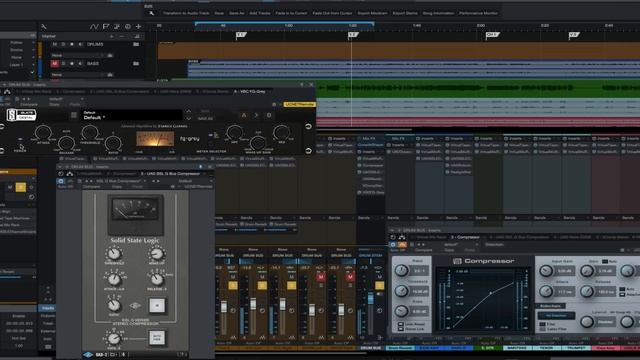Select UAD SSL G Bus Compressor tab in SSL window

point(171,174)
